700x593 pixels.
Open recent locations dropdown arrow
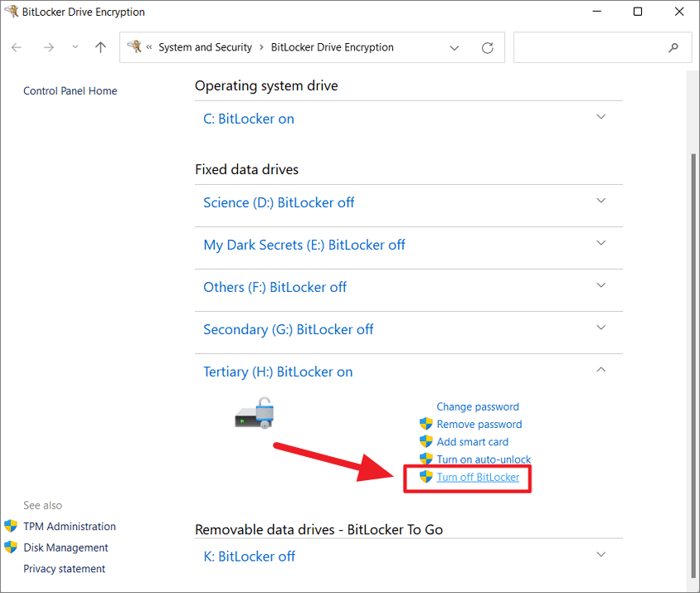[x=75, y=47]
